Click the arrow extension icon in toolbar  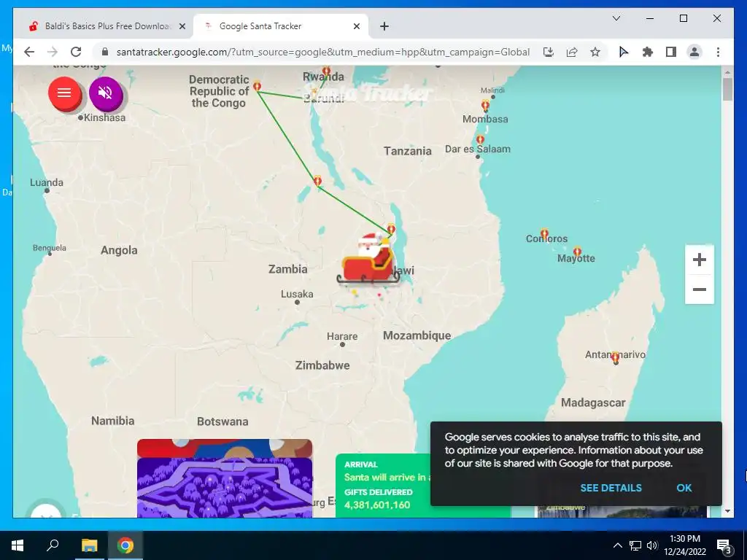(x=623, y=52)
